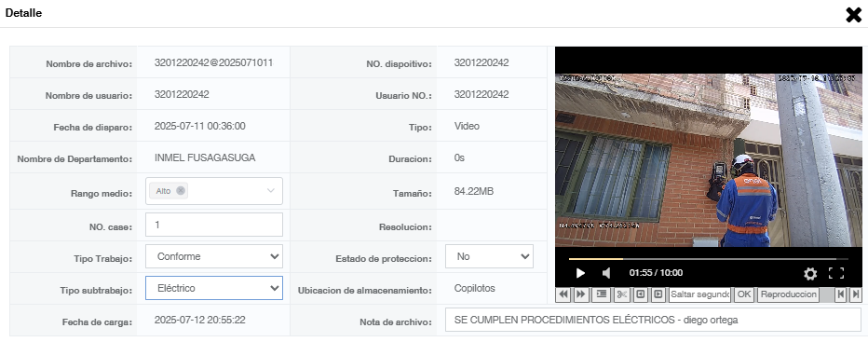The image size is (868, 342).
Task: Click the rewind double-arrow button
Action: (x=563, y=294)
